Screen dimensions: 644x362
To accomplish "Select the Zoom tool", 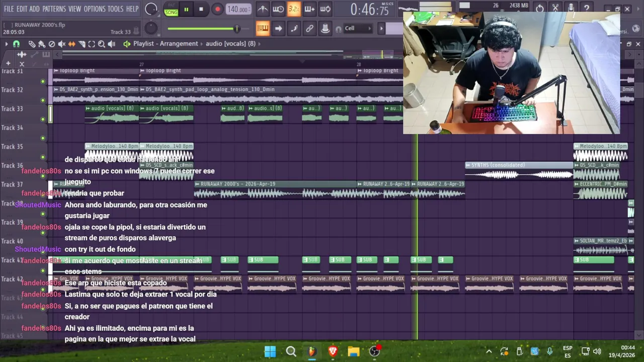I will coord(102,44).
